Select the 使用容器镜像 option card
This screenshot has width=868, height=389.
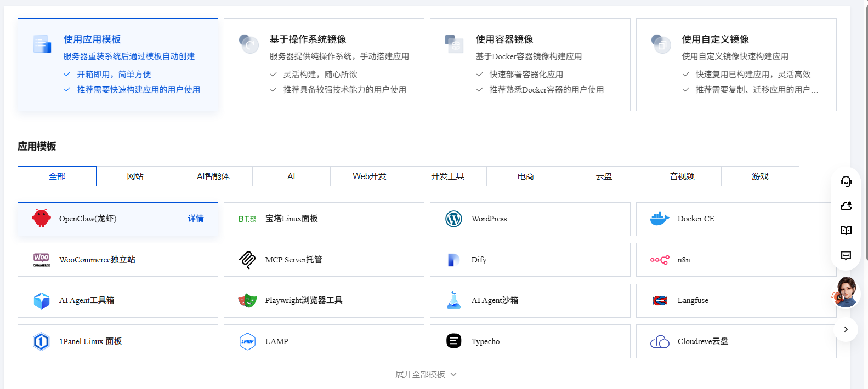point(530,65)
